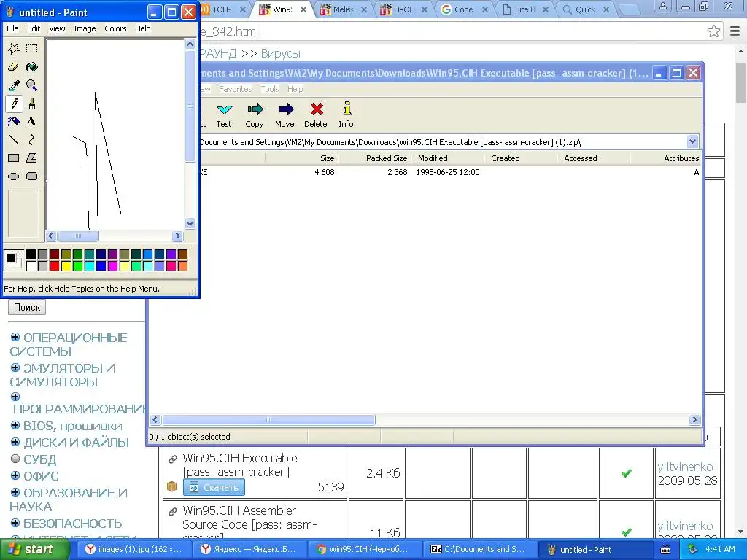747x560 pixels.
Task: Pick the red color swatch in Paint palette
Action: click(x=54, y=265)
